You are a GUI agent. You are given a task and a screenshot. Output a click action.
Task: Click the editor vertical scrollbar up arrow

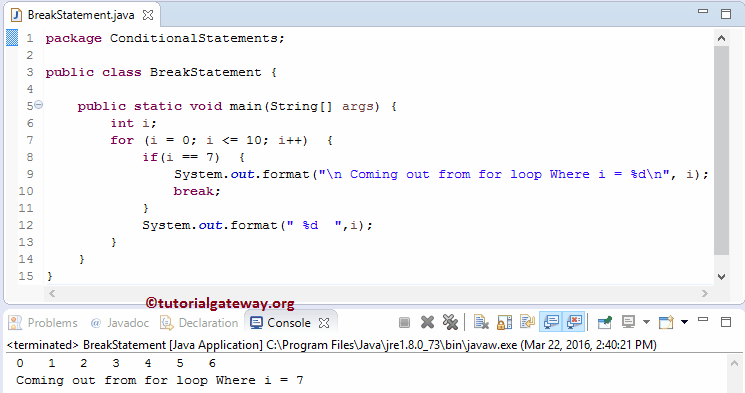pyautogui.click(x=721, y=38)
